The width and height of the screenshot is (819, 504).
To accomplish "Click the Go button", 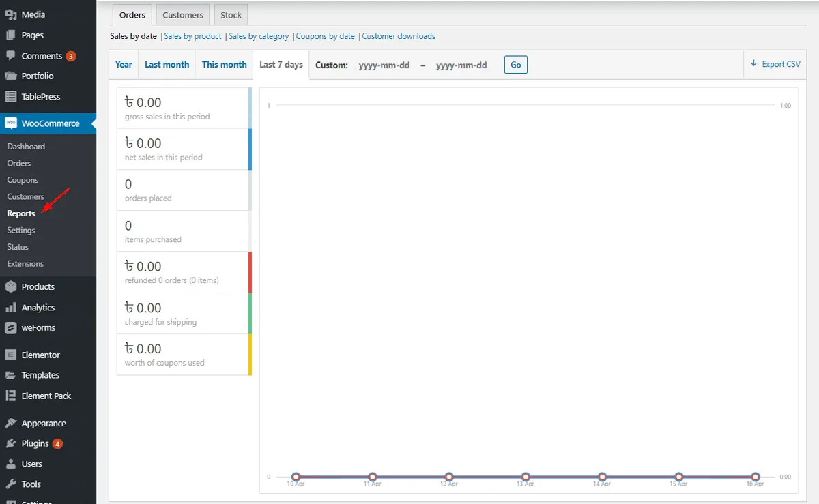I will pyautogui.click(x=516, y=65).
